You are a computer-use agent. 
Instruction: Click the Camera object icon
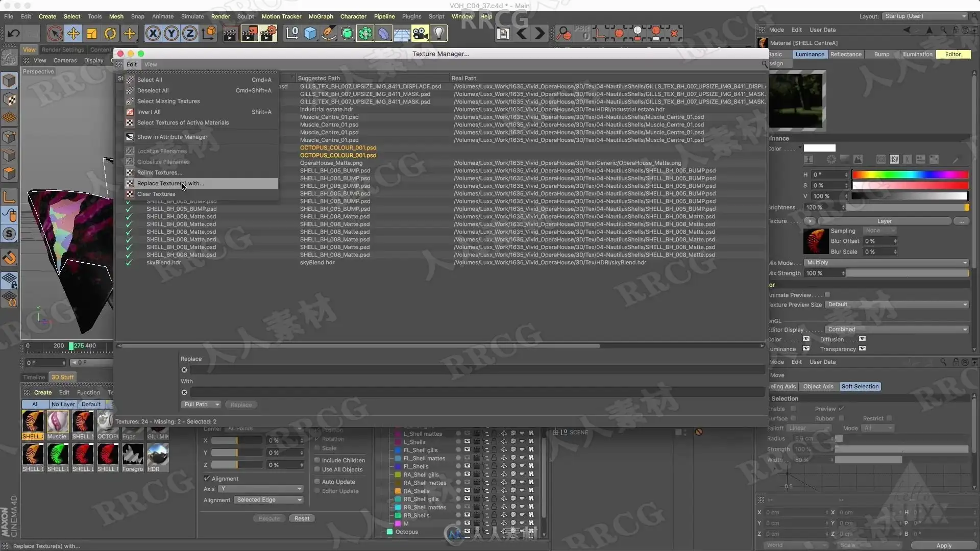[x=420, y=34]
